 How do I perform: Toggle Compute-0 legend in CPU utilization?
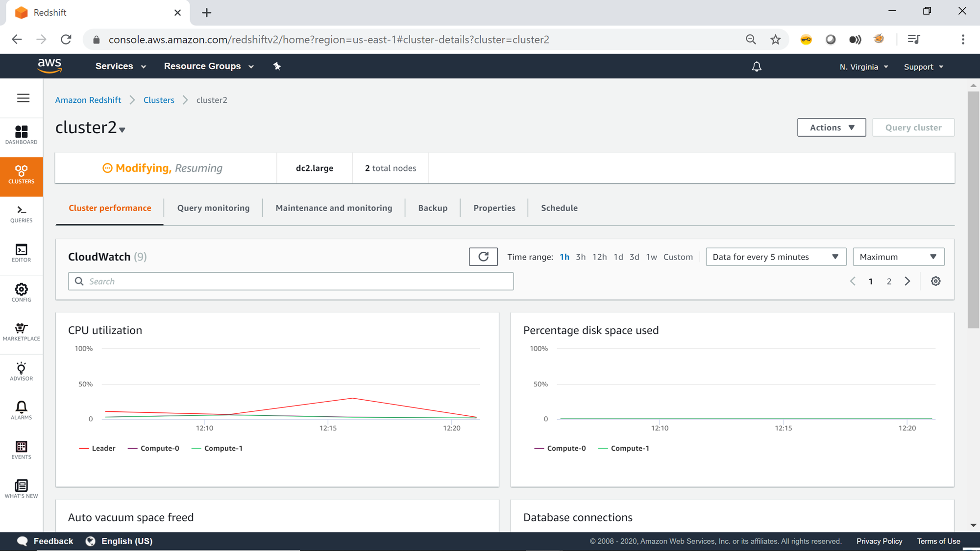153,448
